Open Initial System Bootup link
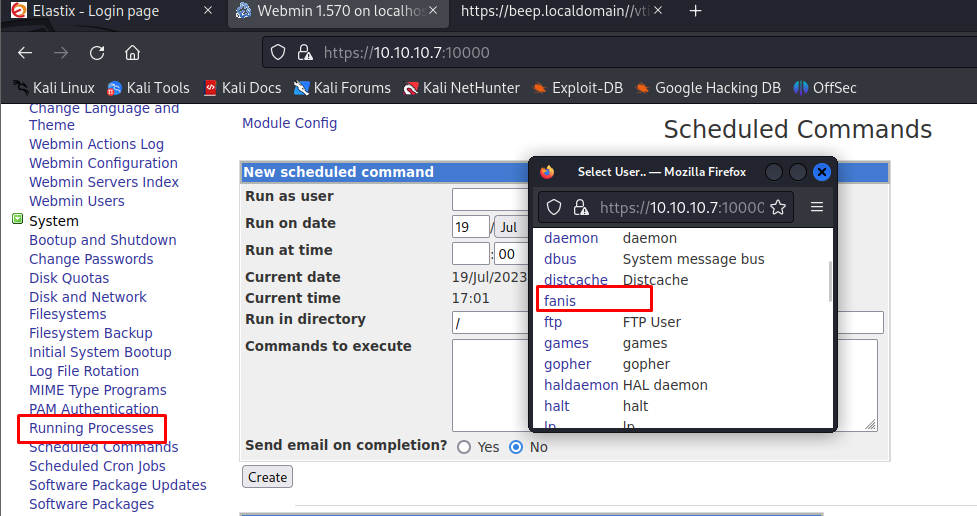 (x=100, y=352)
